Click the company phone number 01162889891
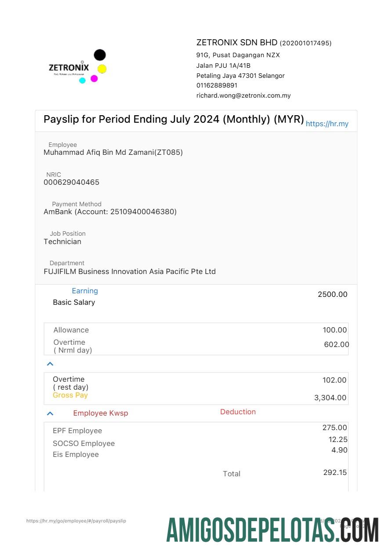 coord(217,85)
